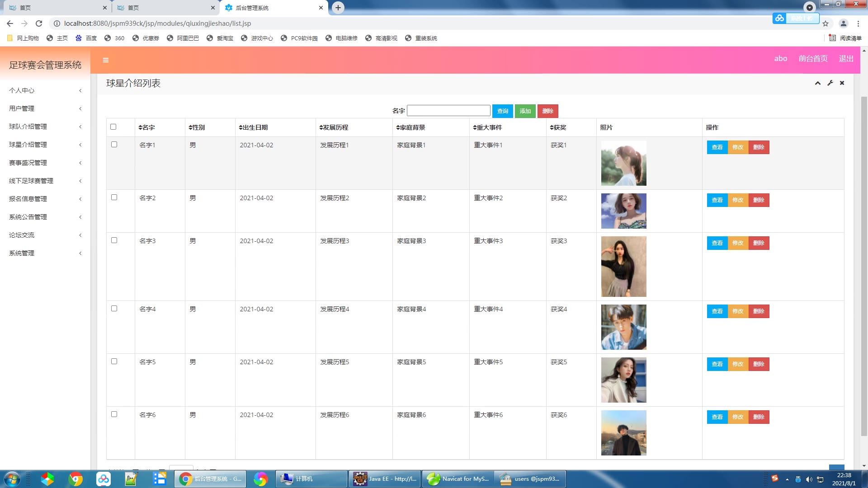Tick the checkbox for row 名字4
Image resolution: width=868 pixels, height=488 pixels.
(114, 309)
